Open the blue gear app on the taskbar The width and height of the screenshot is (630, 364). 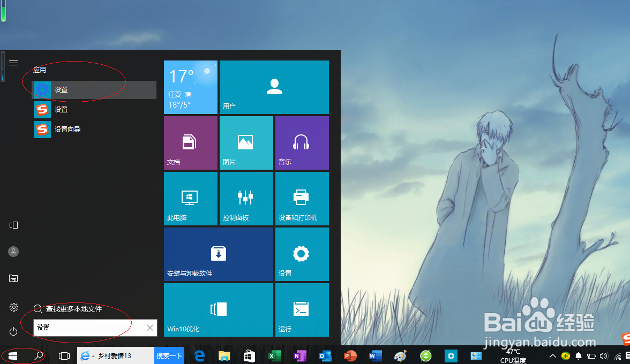click(x=451, y=355)
